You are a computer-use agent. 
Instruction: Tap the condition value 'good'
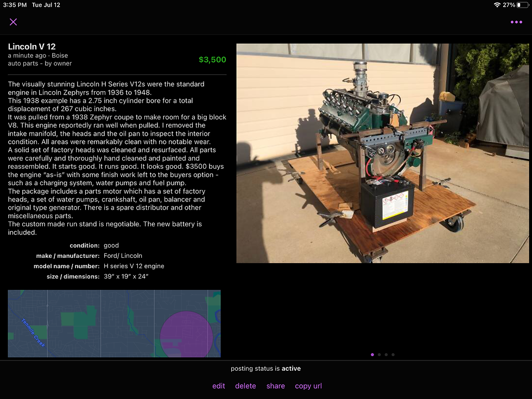[x=111, y=245]
